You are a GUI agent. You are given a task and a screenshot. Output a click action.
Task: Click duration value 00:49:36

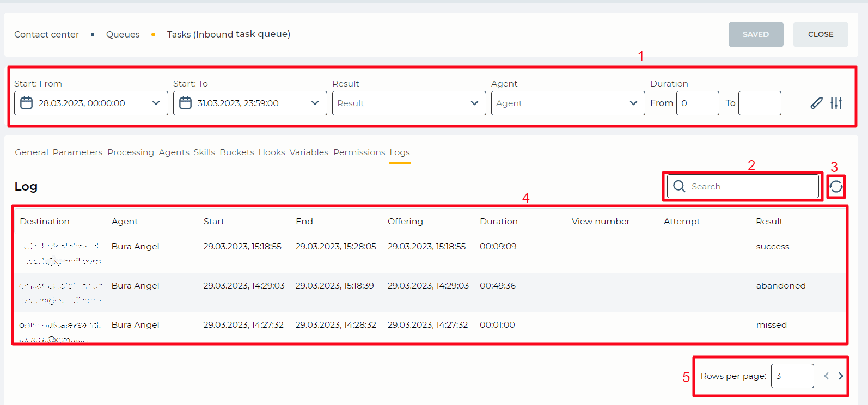[498, 286]
